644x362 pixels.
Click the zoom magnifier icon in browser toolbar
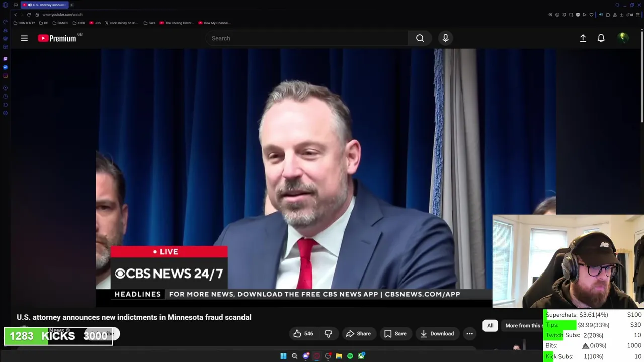pos(550,15)
